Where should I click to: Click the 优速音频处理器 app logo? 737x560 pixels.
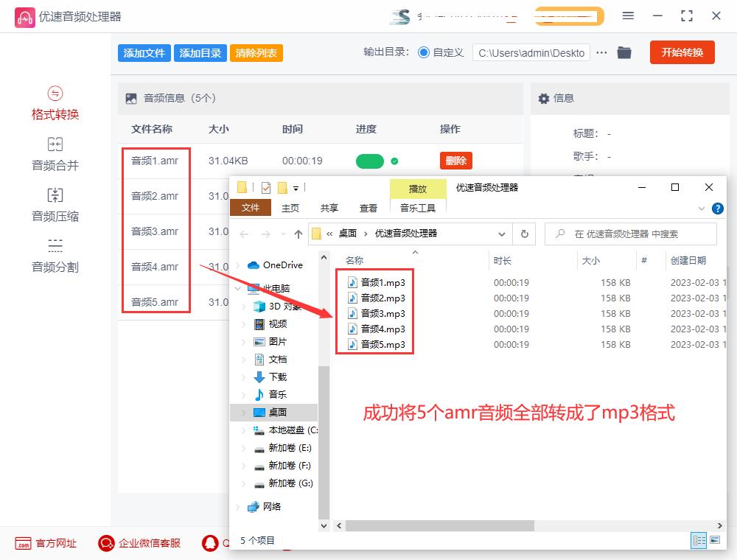(25, 16)
